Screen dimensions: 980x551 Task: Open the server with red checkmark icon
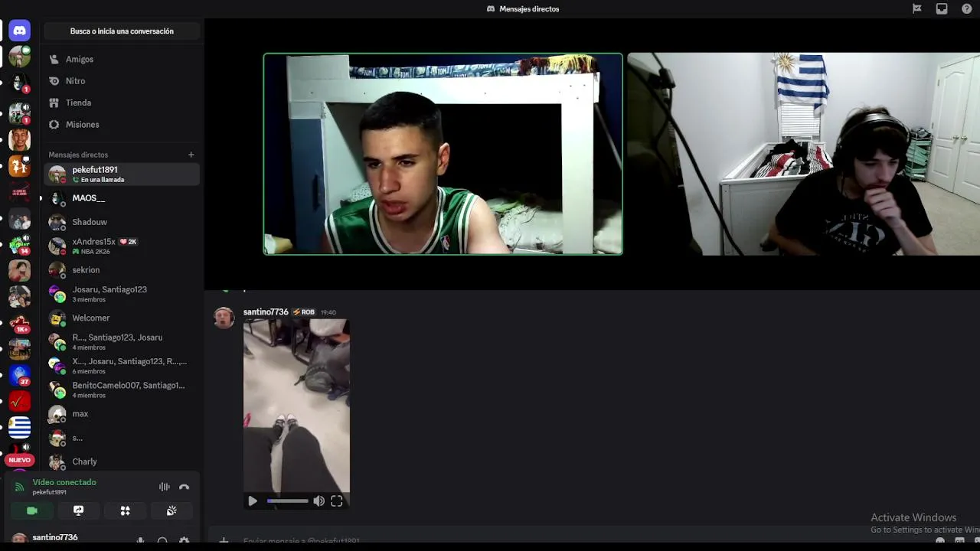20,401
